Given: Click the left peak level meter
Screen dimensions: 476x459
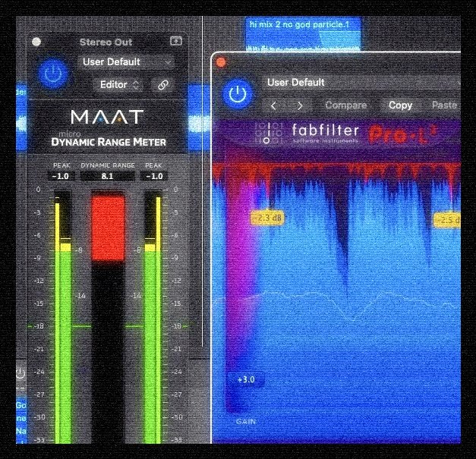Looking at the screenshot, I should point(63,316).
